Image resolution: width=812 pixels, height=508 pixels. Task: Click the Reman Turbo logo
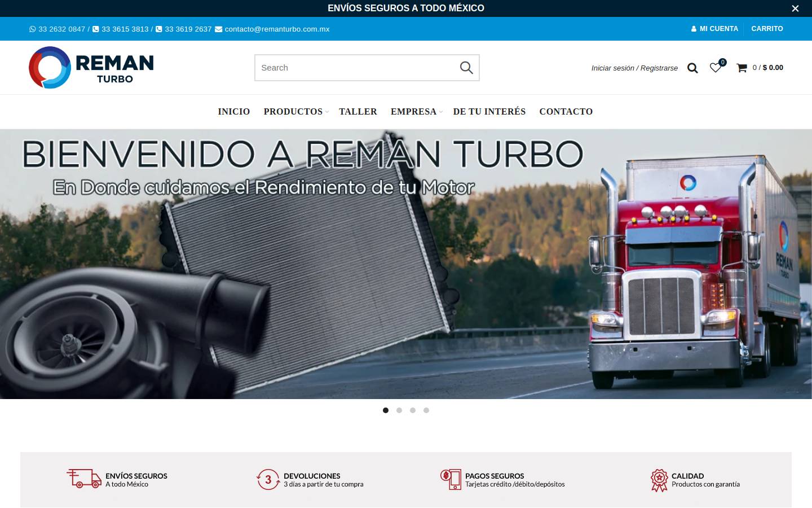pos(91,68)
